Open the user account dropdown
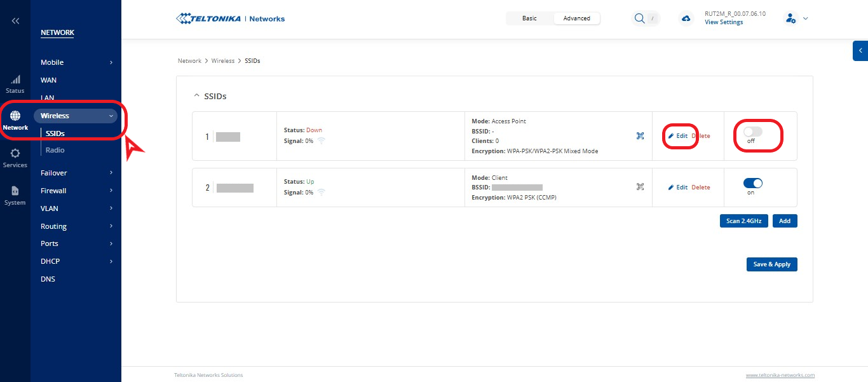The width and height of the screenshot is (868, 382). [x=796, y=18]
